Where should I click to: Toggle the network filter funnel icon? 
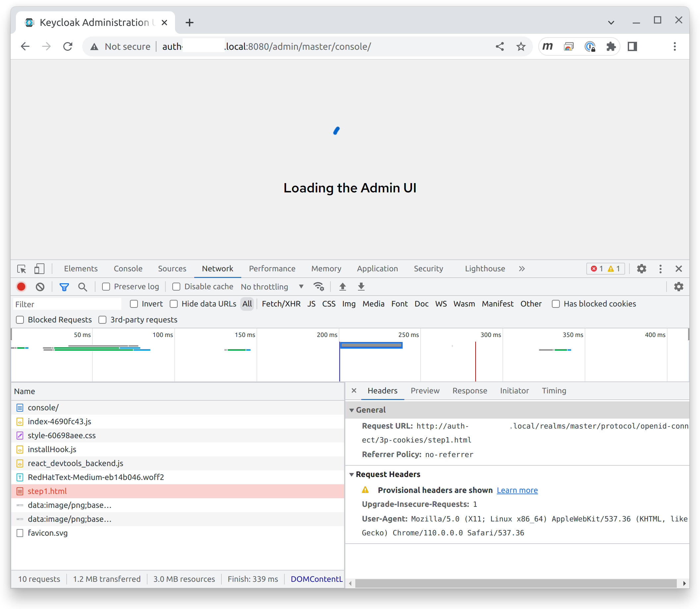(x=64, y=287)
